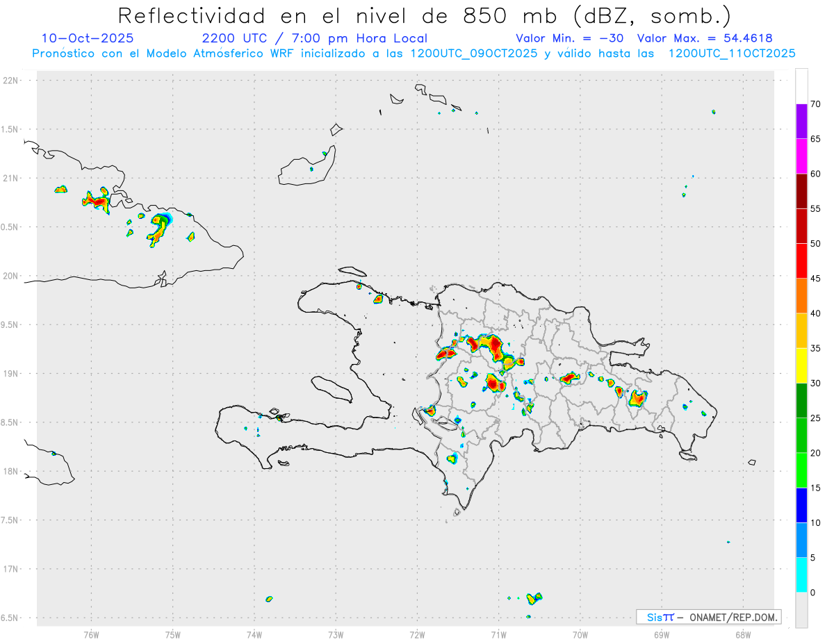
Task: Click the '2200 UTC / 7:00 pm Hora Local' text
Action: click(314, 38)
